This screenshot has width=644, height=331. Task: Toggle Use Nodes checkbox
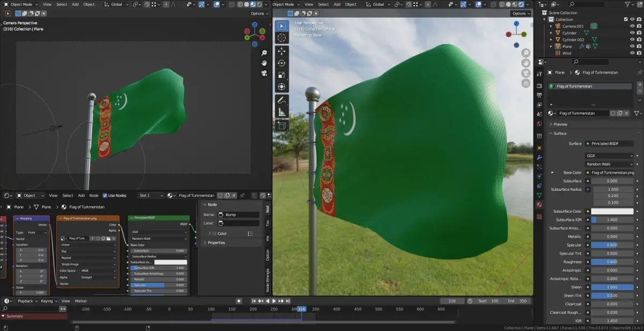[105, 196]
